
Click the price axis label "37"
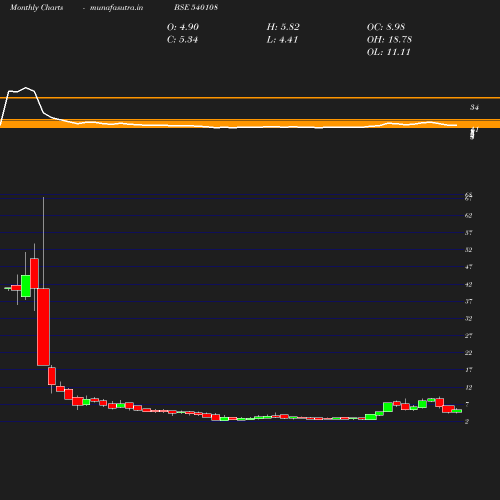coord(468,301)
